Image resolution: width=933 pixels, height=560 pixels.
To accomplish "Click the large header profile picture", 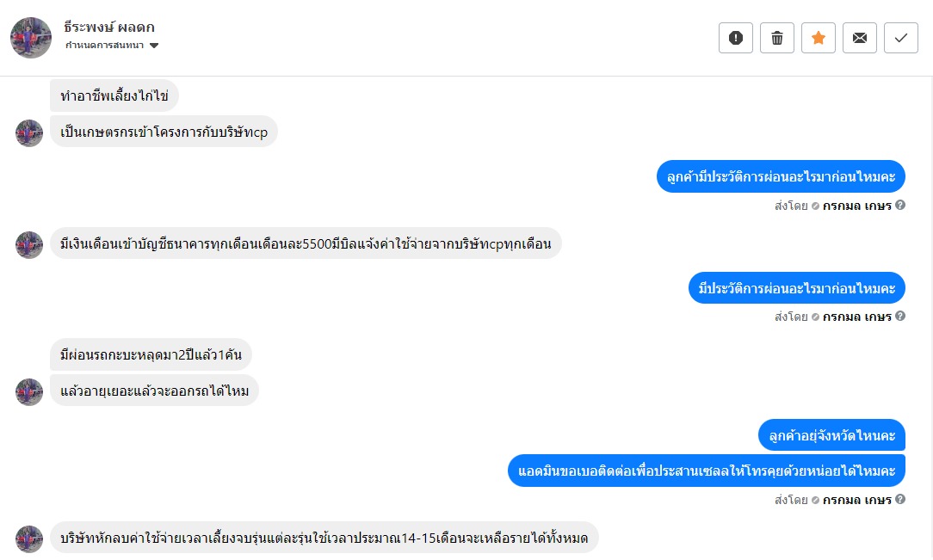I will pyautogui.click(x=31, y=38).
